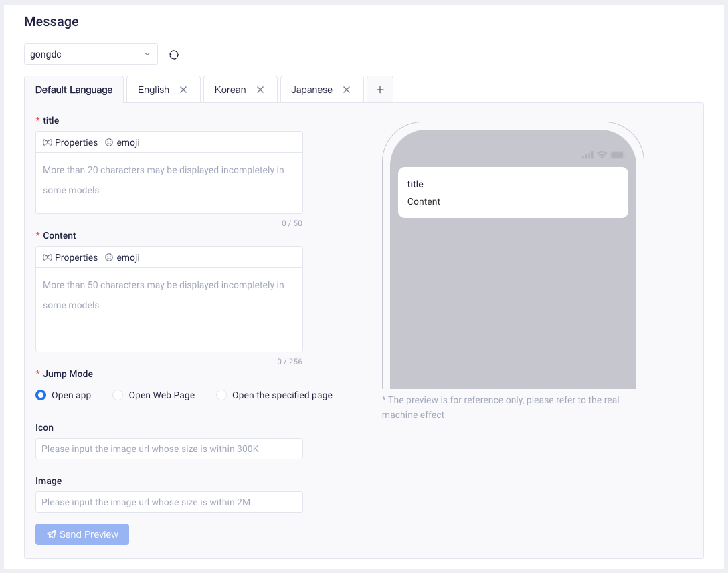Switch to the Default Language tab
The height and width of the screenshot is (573, 728).
click(x=74, y=90)
